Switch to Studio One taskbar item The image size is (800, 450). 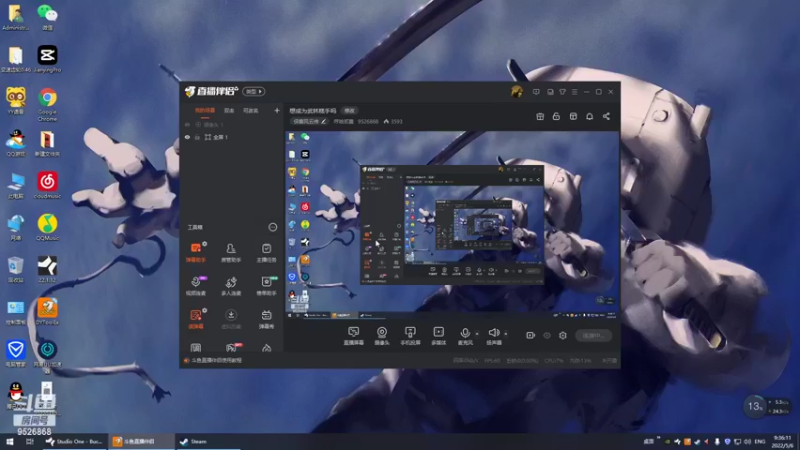tap(75, 441)
